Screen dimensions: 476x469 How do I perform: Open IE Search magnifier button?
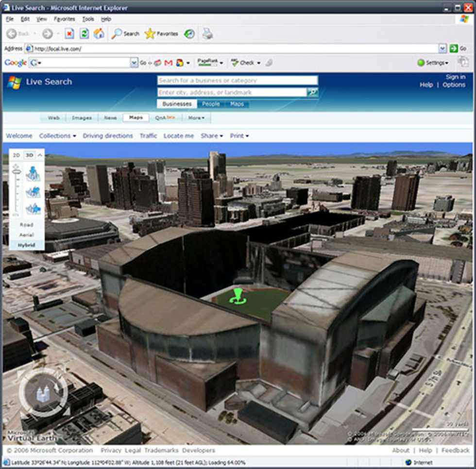click(x=125, y=33)
